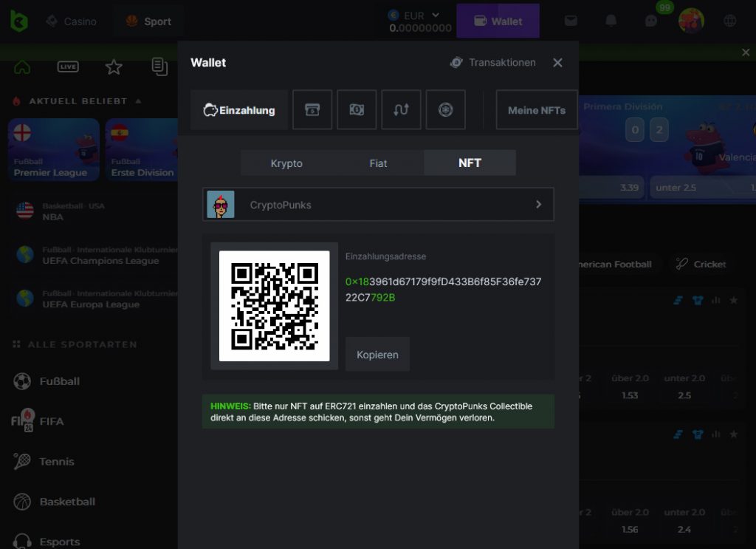Open the Premier League card
The width and height of the screenshot is (756, 549).
53,149
